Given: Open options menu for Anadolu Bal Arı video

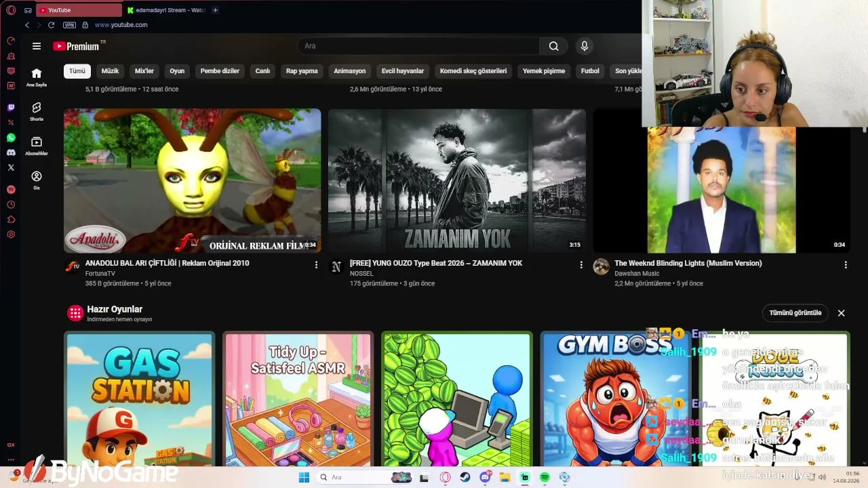Looking at the screenshot, I should (x=316, y=265).
